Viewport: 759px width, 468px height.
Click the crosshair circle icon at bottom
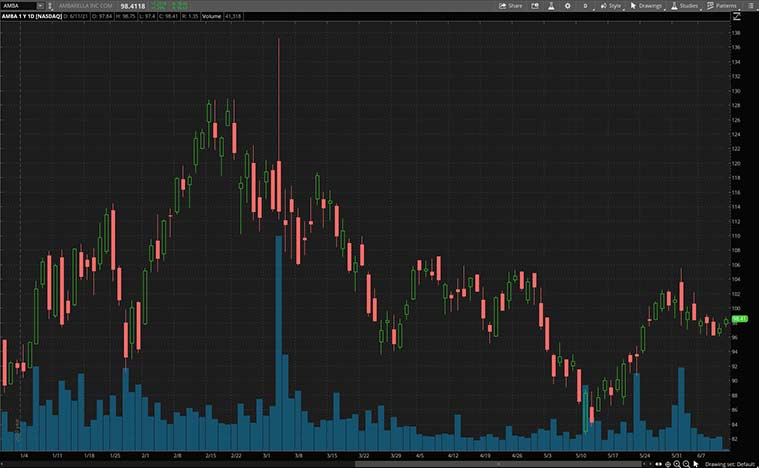point(667,464)
